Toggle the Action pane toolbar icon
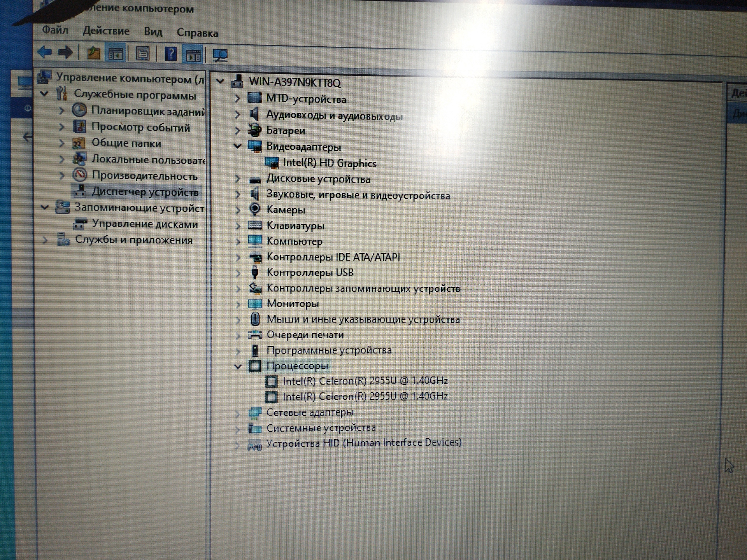Screen dimensions: 747x560 pos(193,55)
